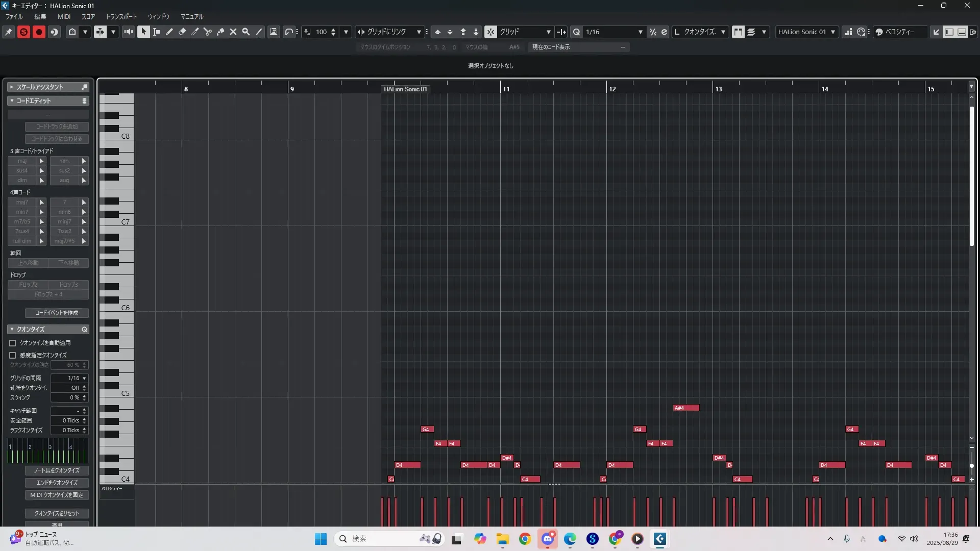Screen dimensions: 980x551
Task: Select the Glue tool
Action: pos(220,32)
